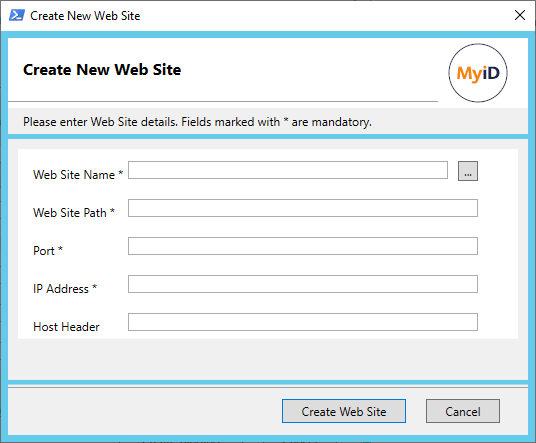Click the bold Create New Web Site heading

tap(102, 70)
